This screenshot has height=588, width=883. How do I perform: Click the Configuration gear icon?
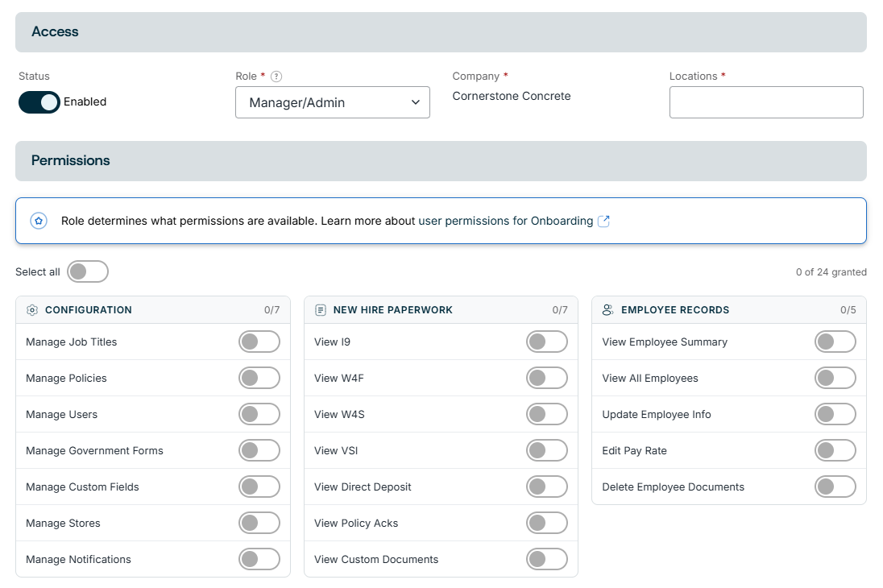pos(32,310)
